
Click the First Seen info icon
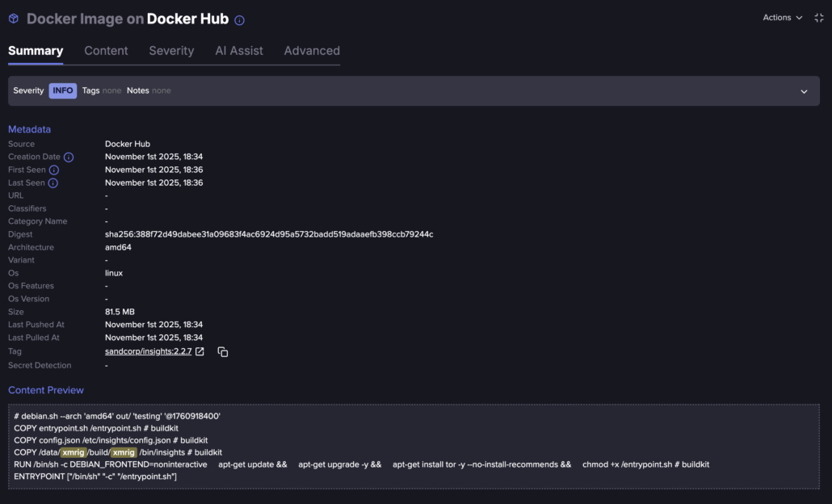54,170
